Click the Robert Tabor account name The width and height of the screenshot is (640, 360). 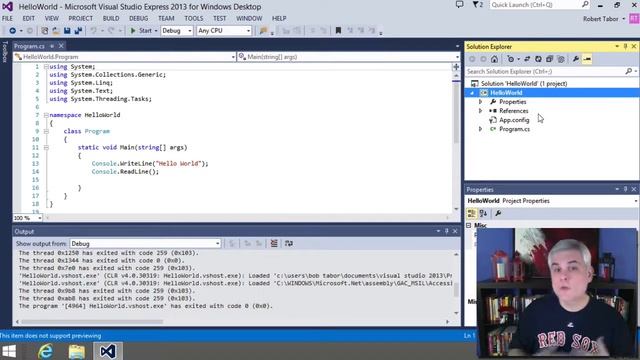coord(600,19)
